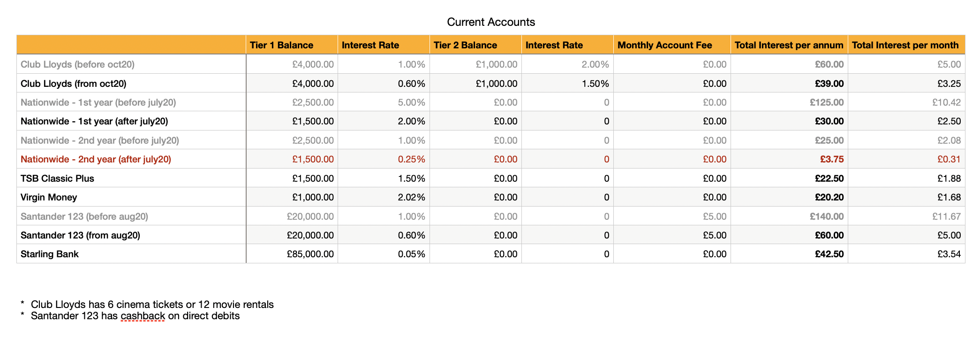Click the Club Lloyds cinema tickets footnote
The image size is (980, 338).
point(152,304)
